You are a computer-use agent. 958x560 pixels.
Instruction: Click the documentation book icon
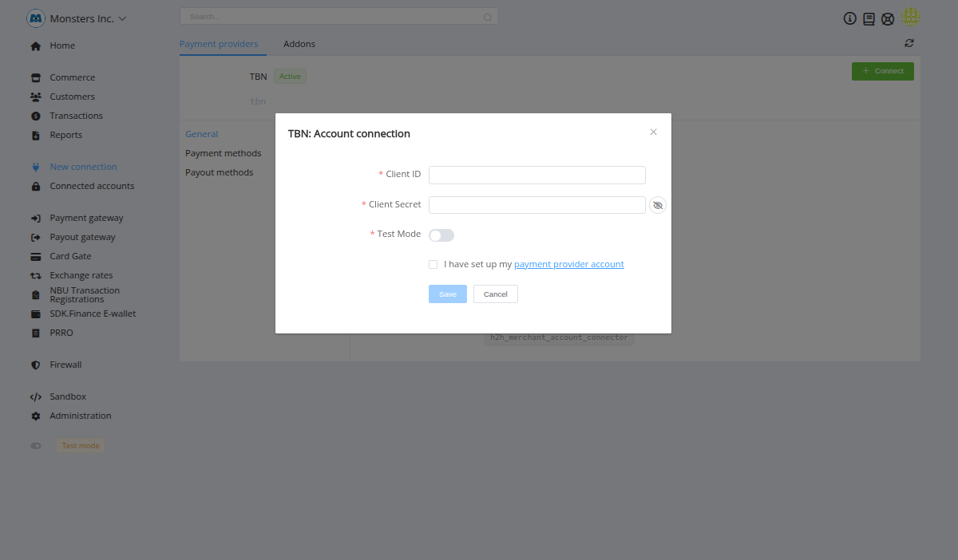869,18
